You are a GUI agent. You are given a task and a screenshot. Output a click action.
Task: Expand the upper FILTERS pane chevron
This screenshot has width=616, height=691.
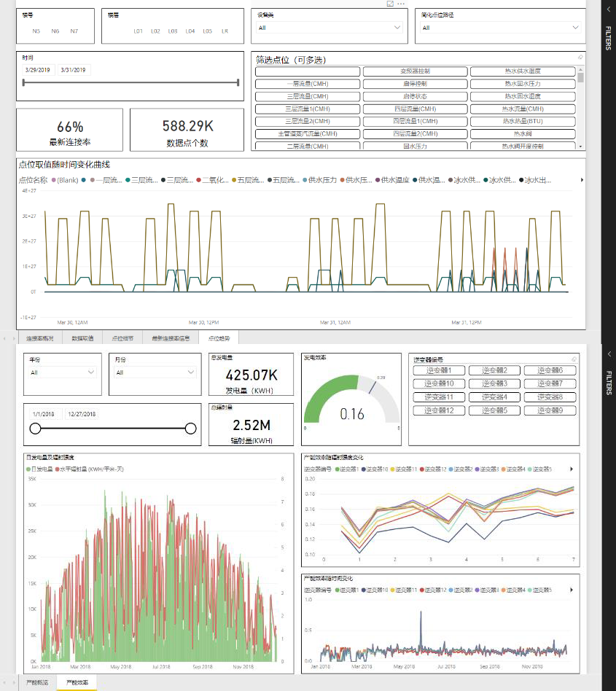[607, 9]
